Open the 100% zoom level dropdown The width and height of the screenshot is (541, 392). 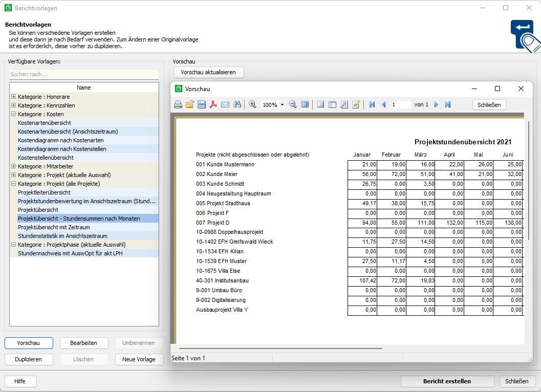pyautogui.click(x=283, y=105)
